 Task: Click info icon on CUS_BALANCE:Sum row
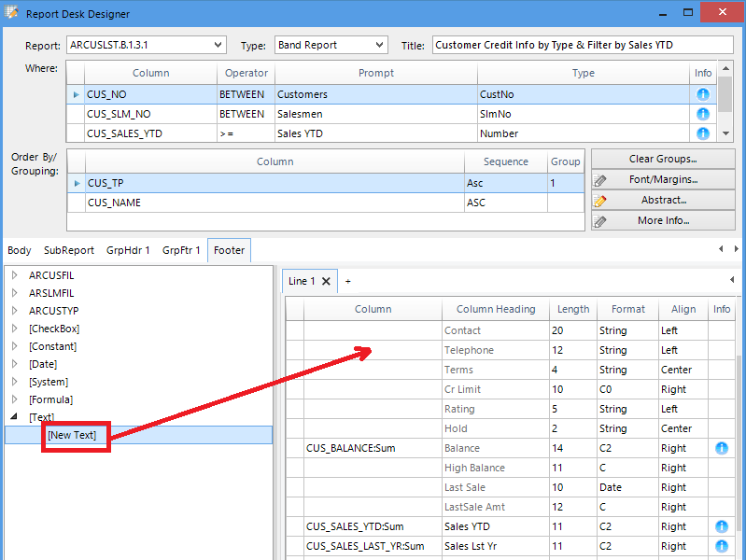(x=722, y=448)
